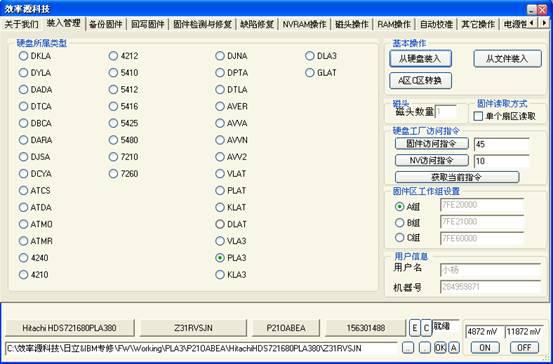Open the 自动校准 tab
Viewport: 553px width, 364px height.
tap(436, 24)
